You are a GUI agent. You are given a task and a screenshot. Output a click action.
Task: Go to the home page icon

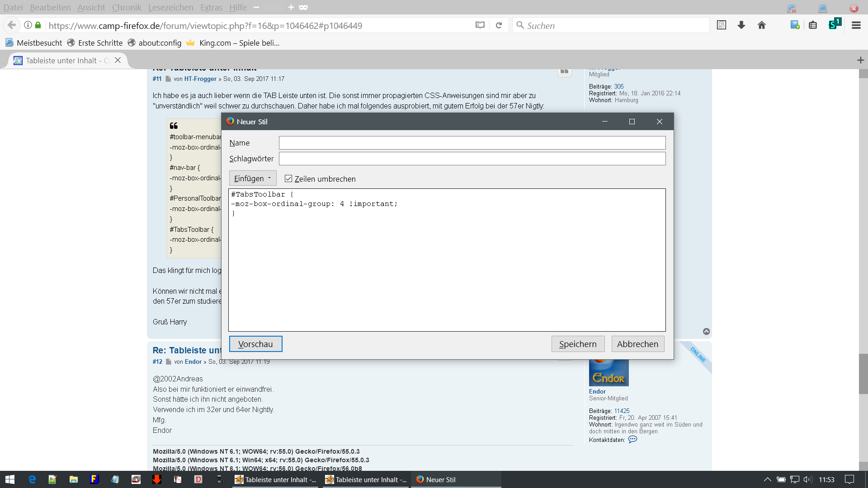click(x=762, y=25)
